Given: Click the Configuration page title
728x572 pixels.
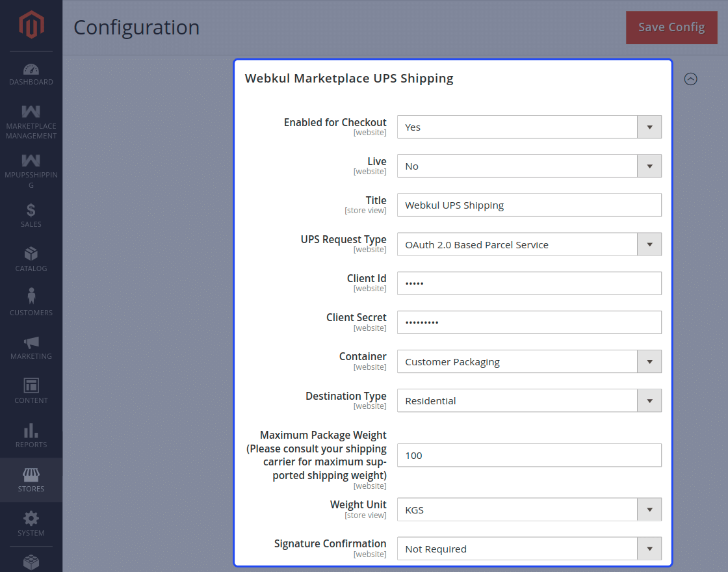Looking at the screenshot, I should point(136,27).
